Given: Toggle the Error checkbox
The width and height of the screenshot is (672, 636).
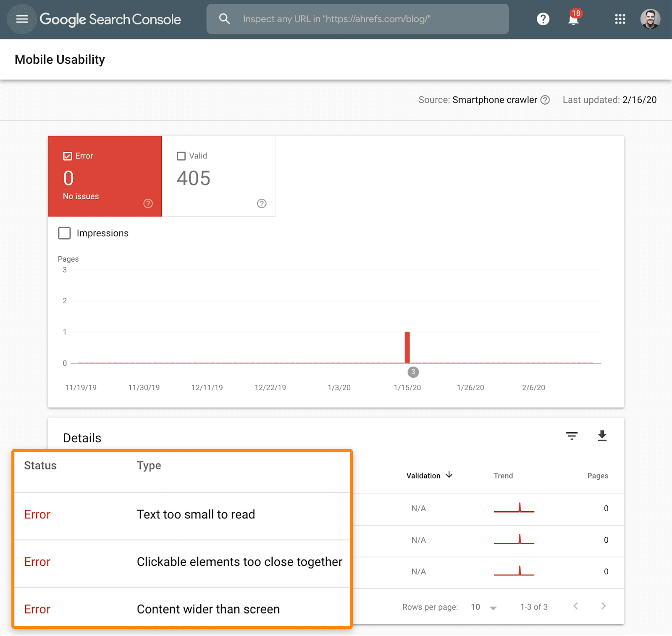Looking at the screenshot, I should point(68,156).
